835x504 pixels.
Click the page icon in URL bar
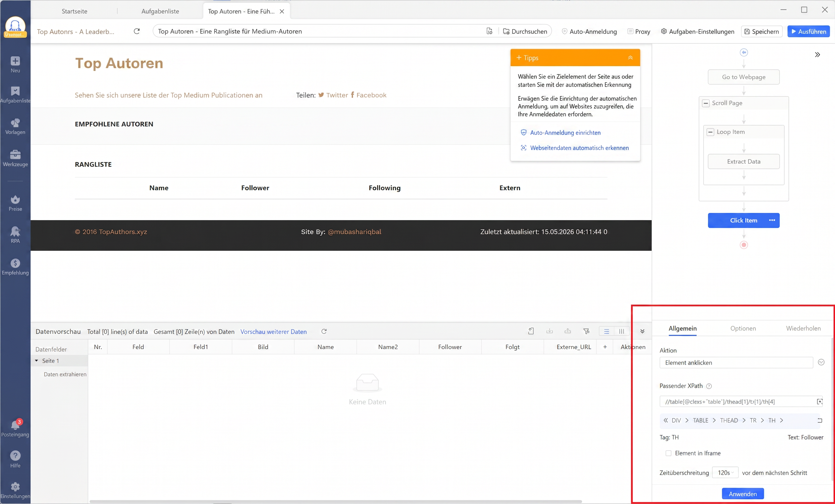point(489,31)
